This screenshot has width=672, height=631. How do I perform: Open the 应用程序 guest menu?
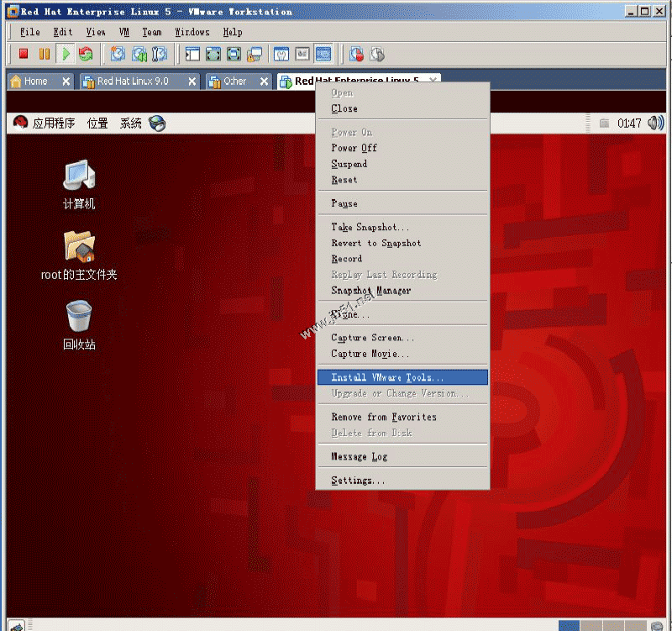[x=54, y=124]
